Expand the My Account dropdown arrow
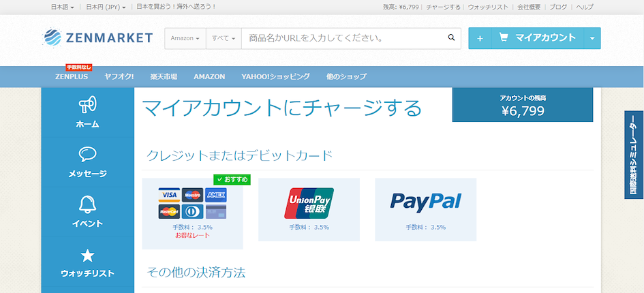 [592, 38]
